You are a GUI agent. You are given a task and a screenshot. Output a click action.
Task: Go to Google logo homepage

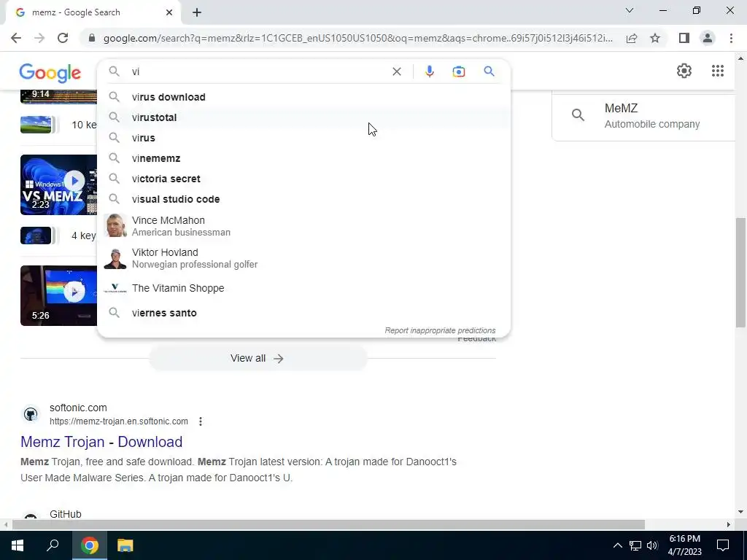tap(50, 73)
